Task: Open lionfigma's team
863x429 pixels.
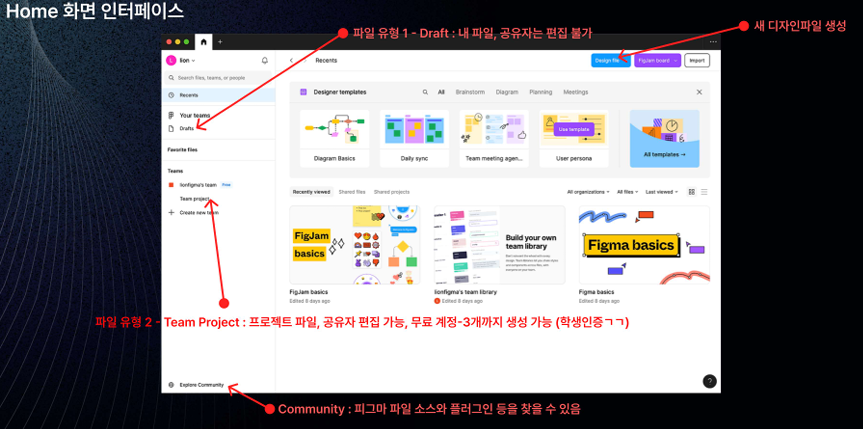Action: coord(198,185)
